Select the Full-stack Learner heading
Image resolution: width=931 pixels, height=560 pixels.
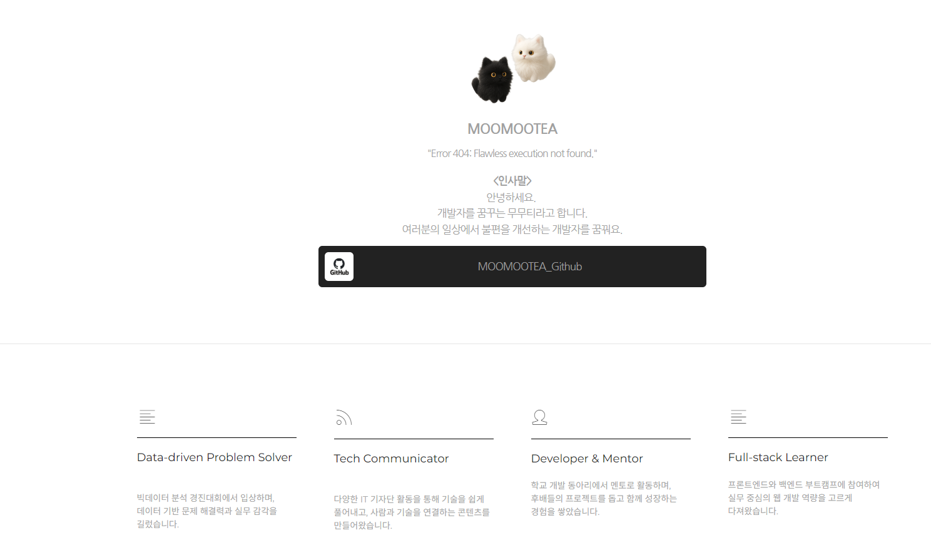778,457
